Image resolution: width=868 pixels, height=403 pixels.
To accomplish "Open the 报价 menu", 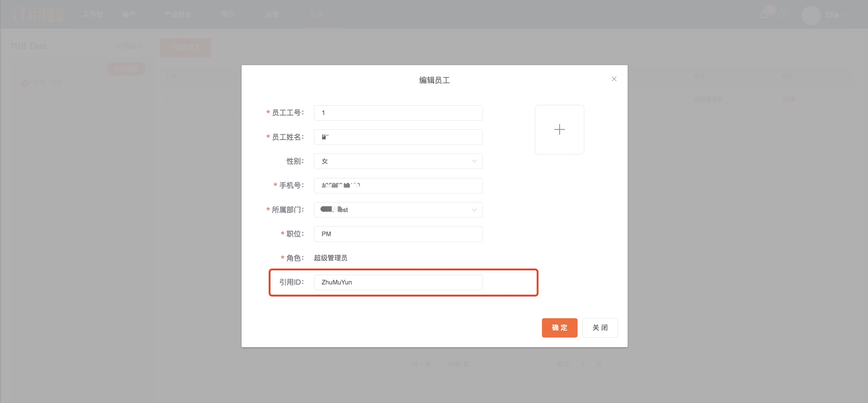I will 227,14.
